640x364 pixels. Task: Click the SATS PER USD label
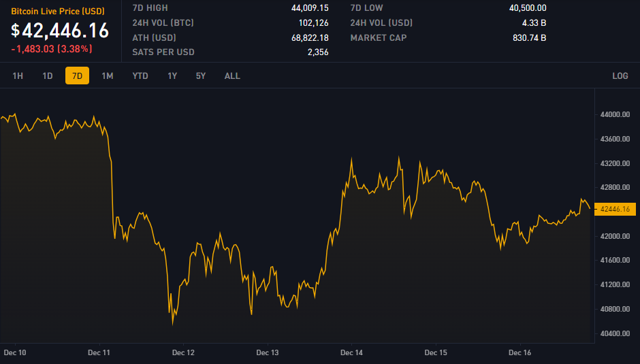(163, 52)
